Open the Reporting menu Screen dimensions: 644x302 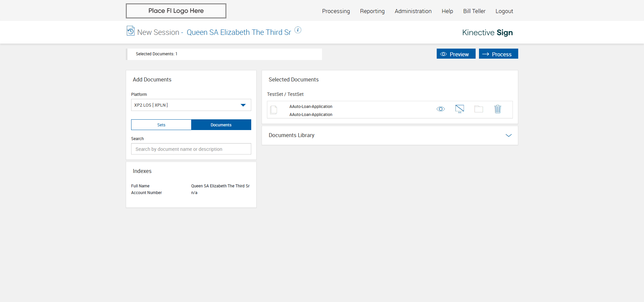pos(372,11)
